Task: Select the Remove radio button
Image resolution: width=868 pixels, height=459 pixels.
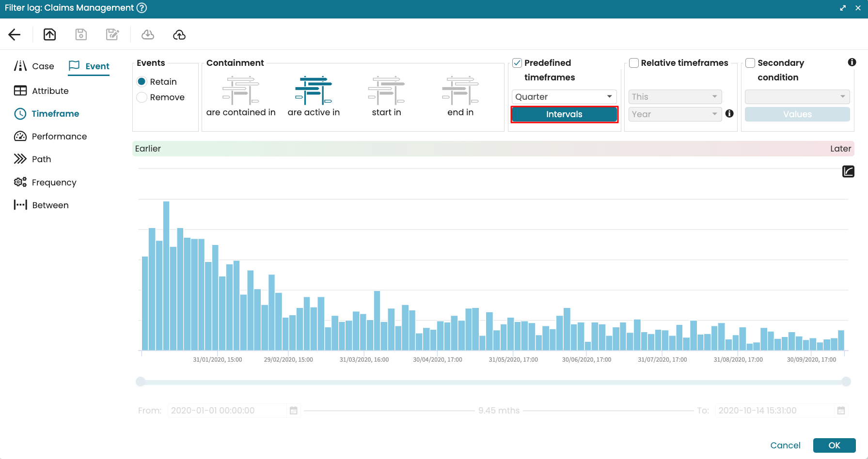Action: 142,97
